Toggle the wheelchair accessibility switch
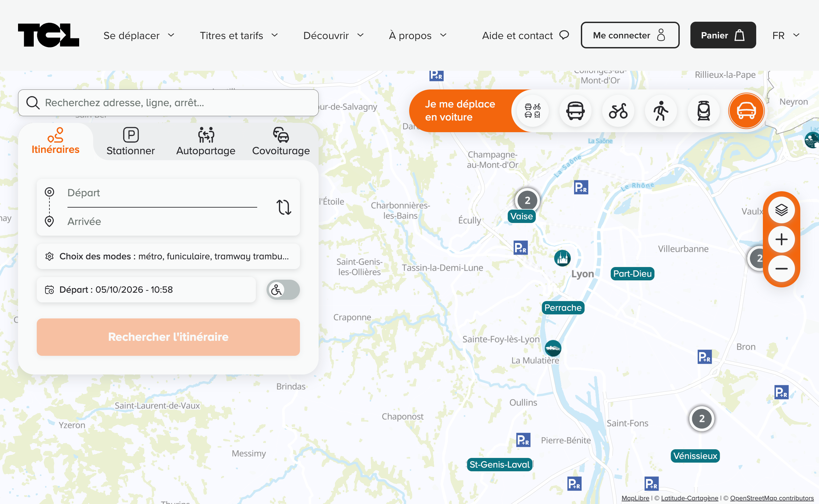This screenshot has height=504, width=819. click(x=283, y=290)
